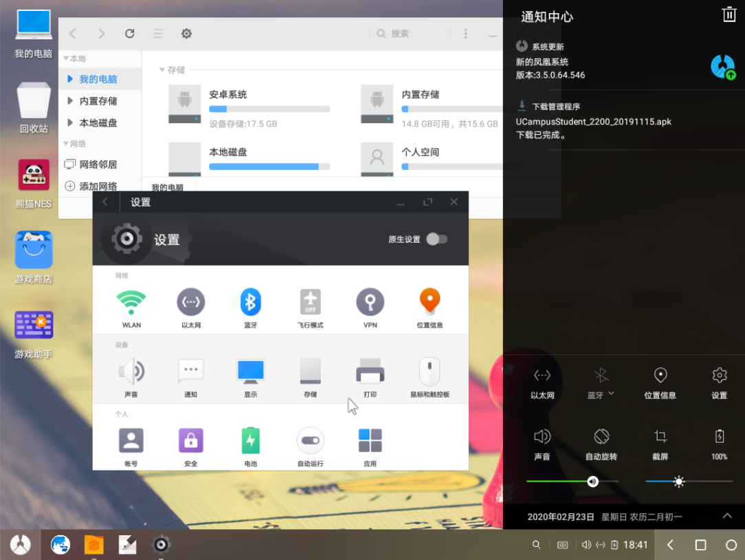The image size is (745, 560).
Task: Toggle 位置信息 in notification center quick panel
Action: (660, 383)
